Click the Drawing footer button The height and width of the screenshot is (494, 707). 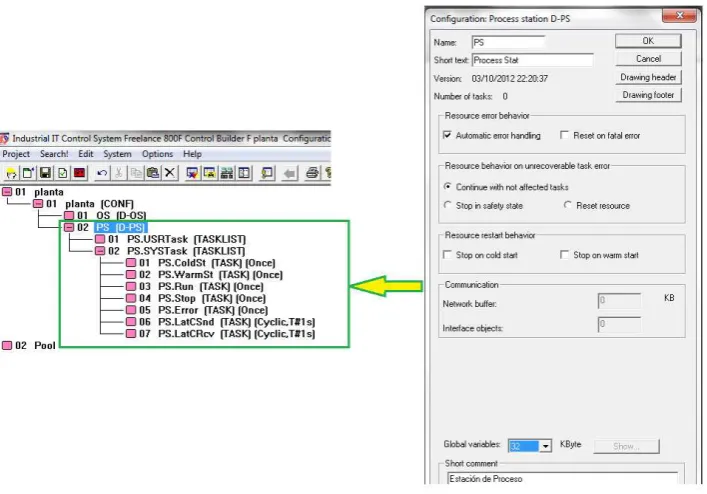click(x=648, y=95)
